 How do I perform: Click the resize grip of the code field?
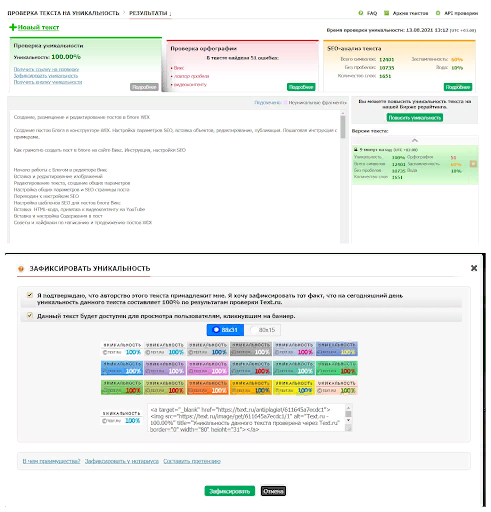click(348, 429)
